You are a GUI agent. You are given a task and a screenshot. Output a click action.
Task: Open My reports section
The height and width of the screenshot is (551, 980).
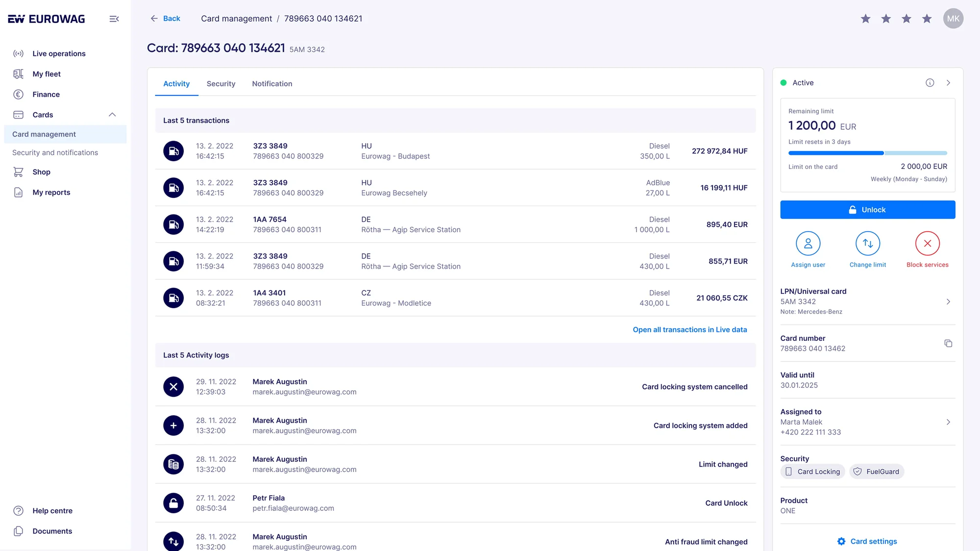point(51,192)
